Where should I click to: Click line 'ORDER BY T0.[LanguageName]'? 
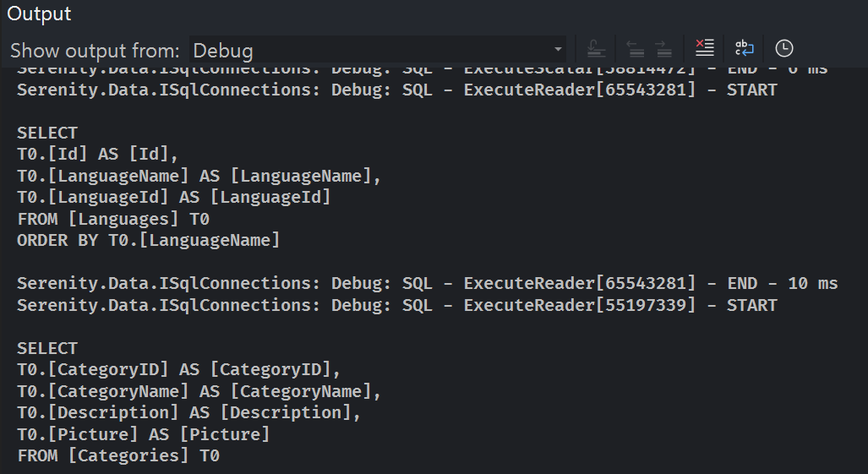[x=149, y=240]
